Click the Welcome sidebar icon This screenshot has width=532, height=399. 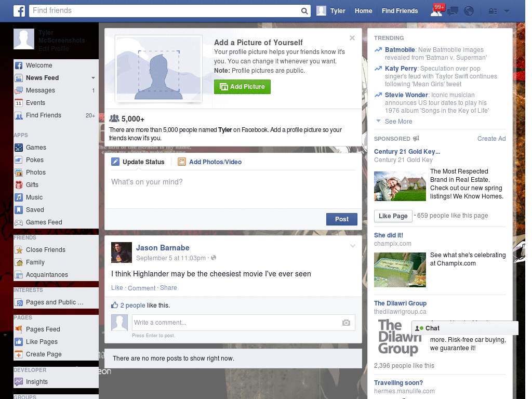click(19, 65)
